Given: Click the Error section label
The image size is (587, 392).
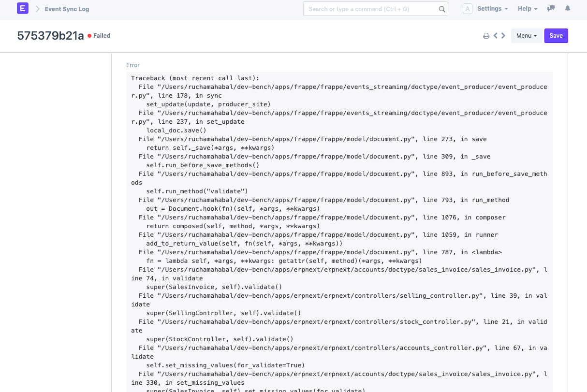Looking at the screenshot, I should click(132, 65).
